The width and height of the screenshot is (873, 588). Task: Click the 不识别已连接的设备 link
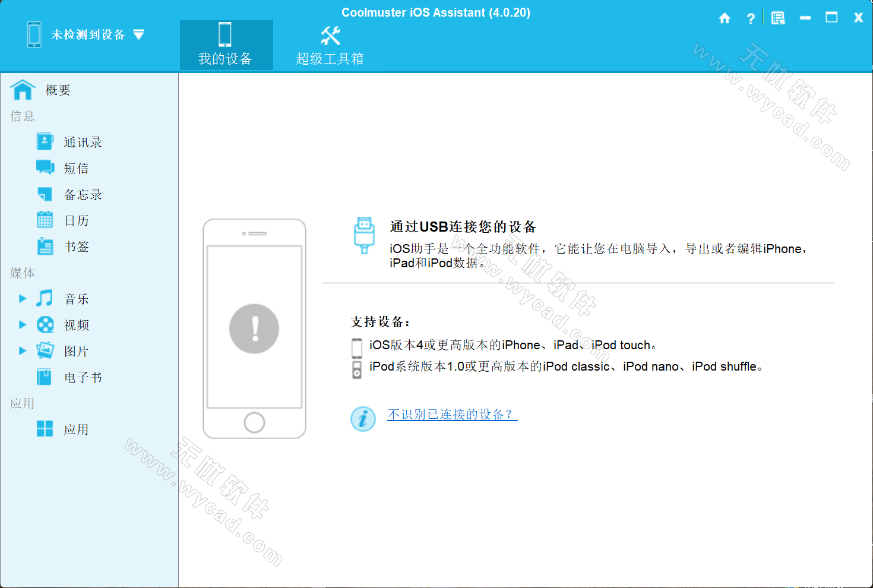pyautogui.click(x=451, y=415)
